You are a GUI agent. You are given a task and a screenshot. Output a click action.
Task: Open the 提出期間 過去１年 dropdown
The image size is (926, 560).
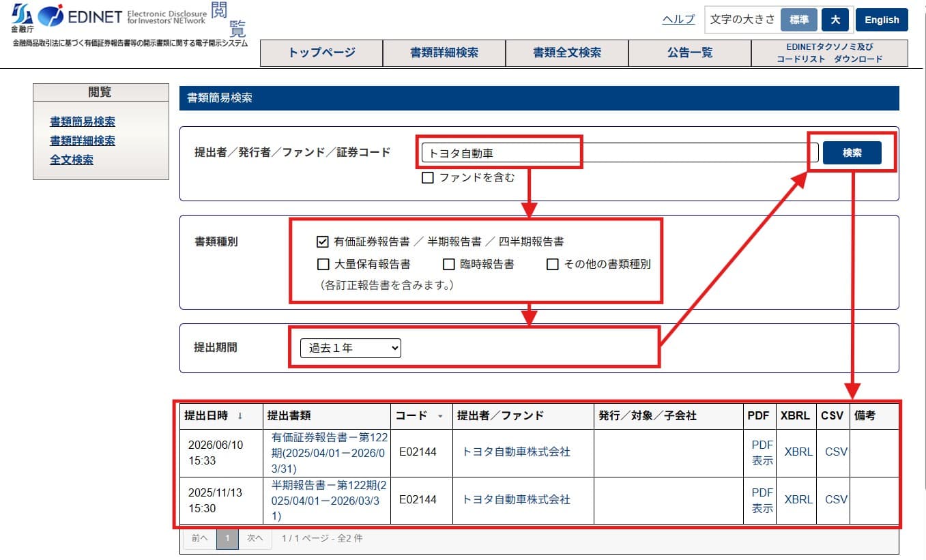(351, 348)
